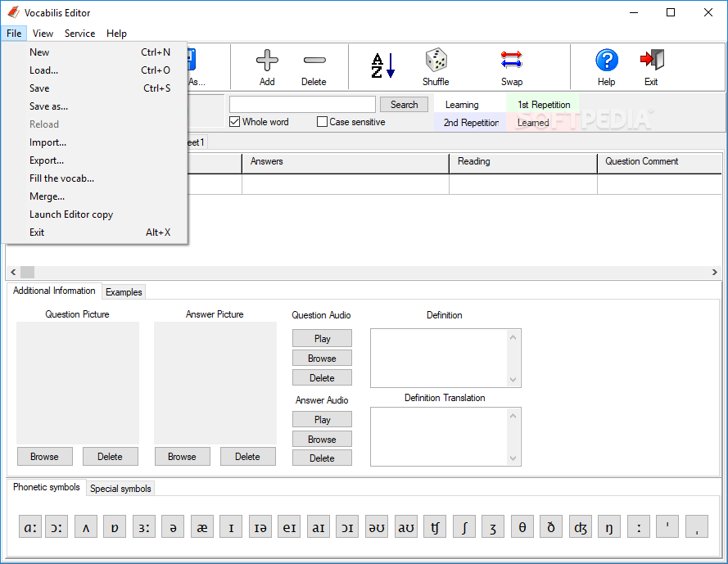Click the Search button
Image resolution: width=728 pixels, height=564 pixels.
(404, 105)
